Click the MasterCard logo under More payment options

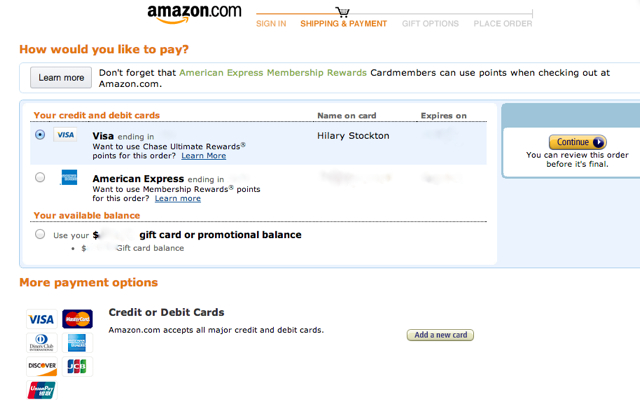click(77, 319)
